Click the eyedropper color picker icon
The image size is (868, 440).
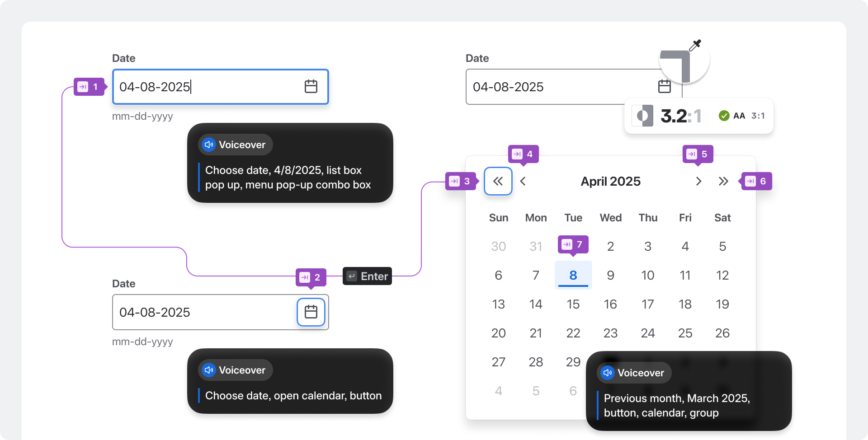695,45
